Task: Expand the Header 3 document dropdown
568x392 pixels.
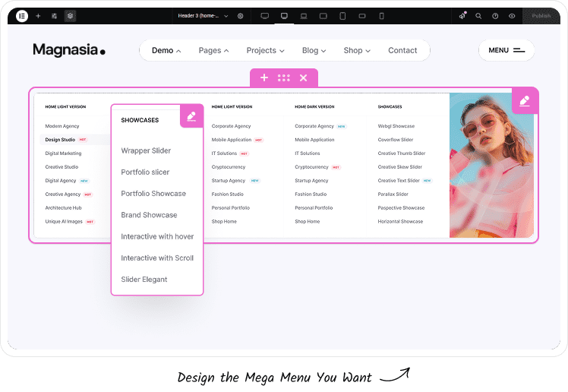Action: (203, 15)
